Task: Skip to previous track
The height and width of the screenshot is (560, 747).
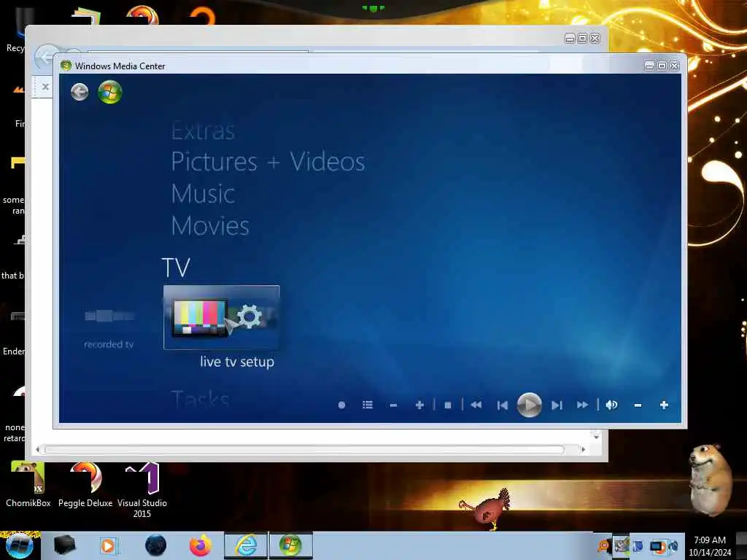Action: [x=502, y=405]
